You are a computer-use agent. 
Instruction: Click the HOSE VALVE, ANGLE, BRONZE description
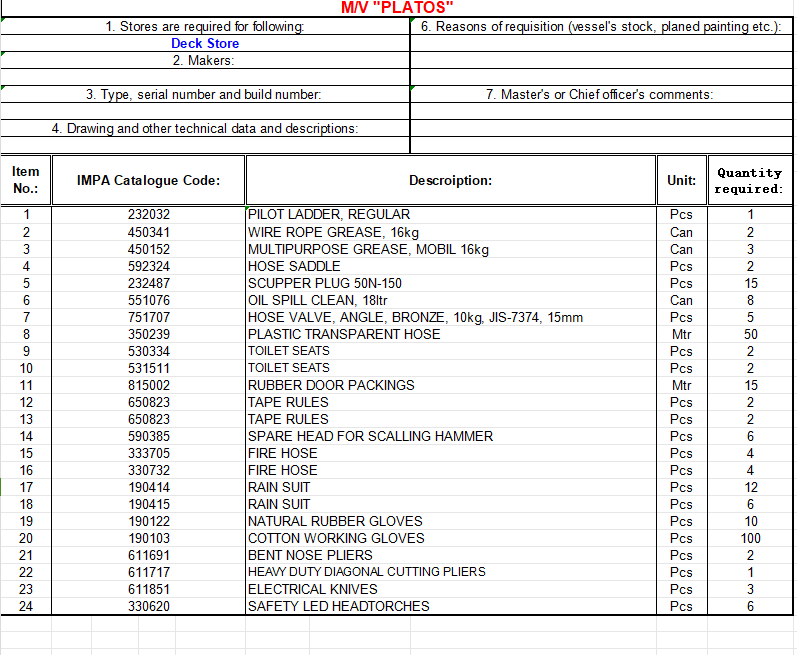tap(415, 317)
